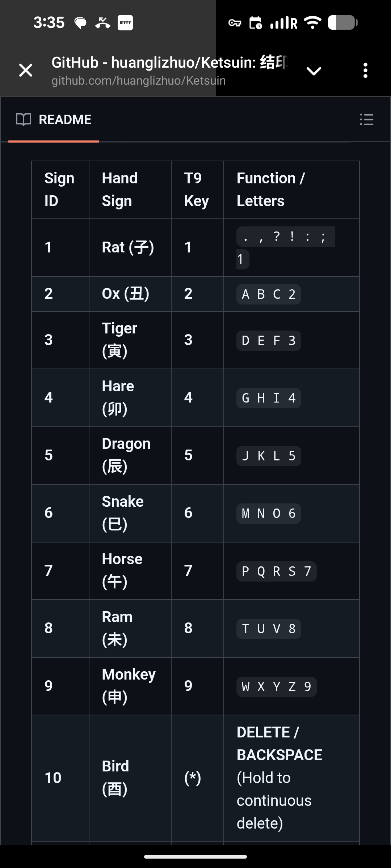Viewport: 391px width, 868px height.
Task: Tap the Function / Letters column header
Action: (x=270, y=190)
